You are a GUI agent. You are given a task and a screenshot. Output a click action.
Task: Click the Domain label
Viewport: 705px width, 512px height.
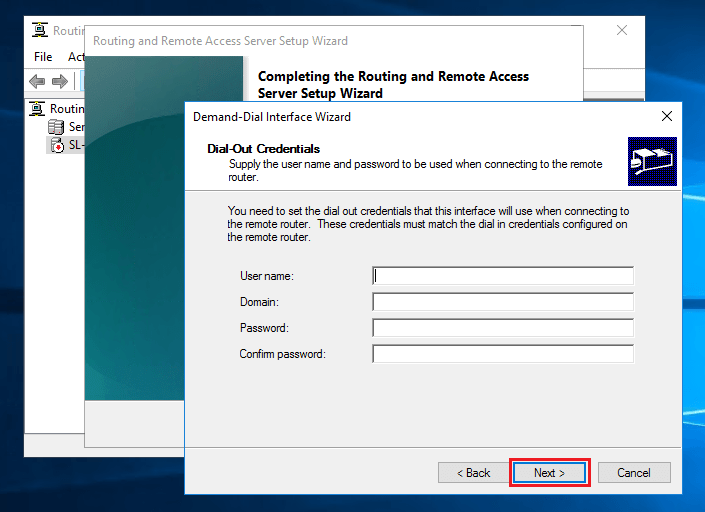pos(259,302)
